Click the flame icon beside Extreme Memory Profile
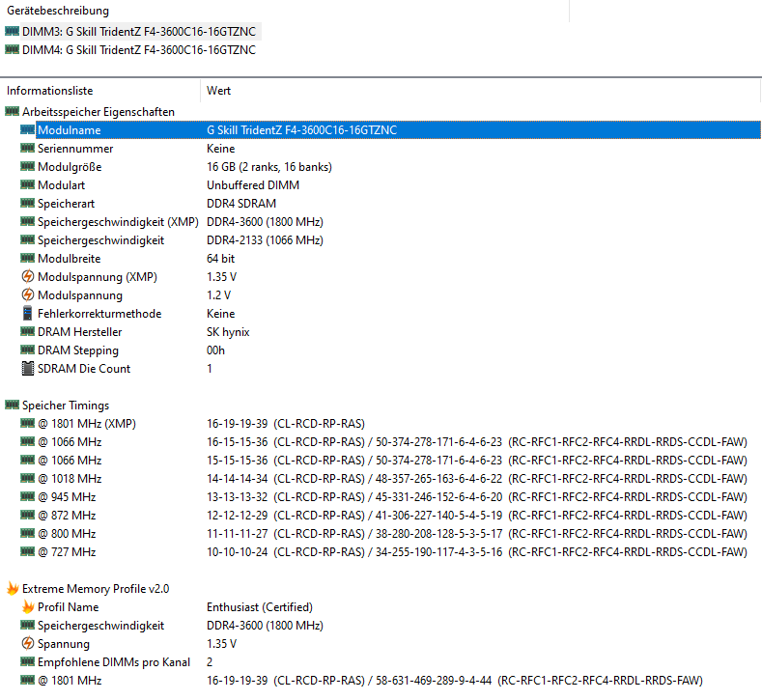Viewport: 762px width, 700px height. 13,589
